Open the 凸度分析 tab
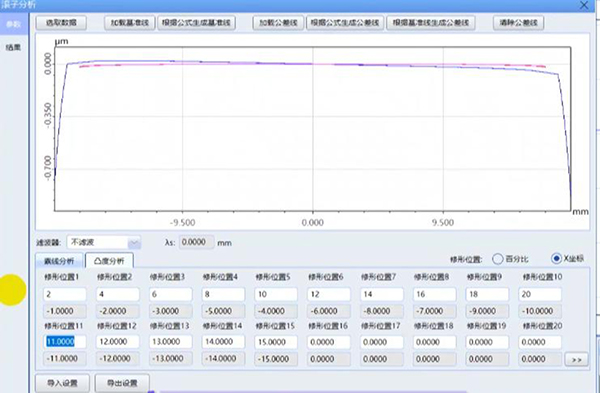This screenshot has height=393, width=600. point(109,261)
